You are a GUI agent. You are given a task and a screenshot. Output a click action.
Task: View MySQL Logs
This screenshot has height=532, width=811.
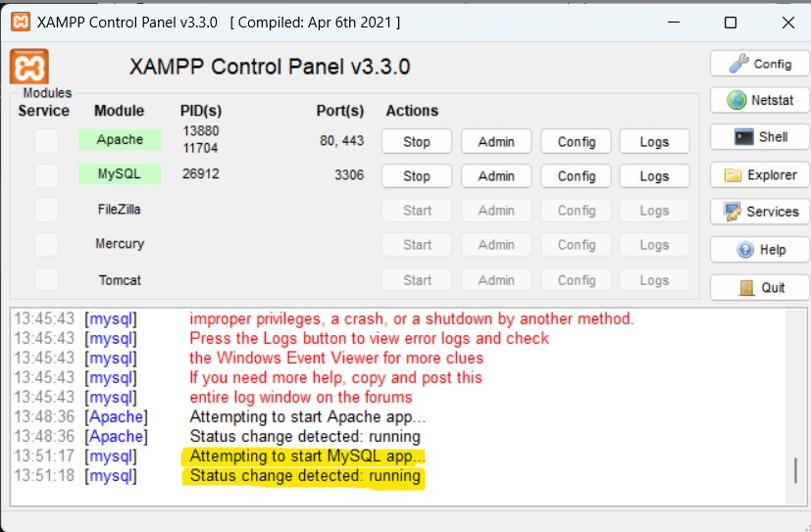click(x=654, y=176)
